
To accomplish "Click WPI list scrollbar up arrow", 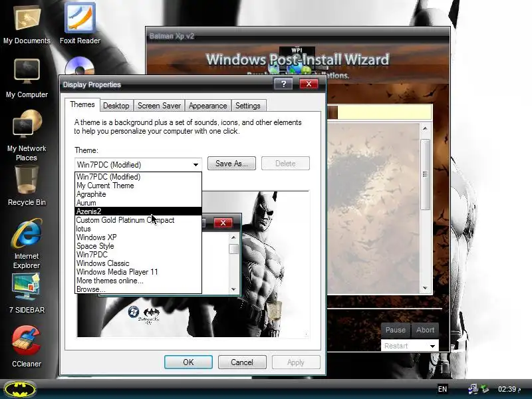I will [x=425, y=128].
